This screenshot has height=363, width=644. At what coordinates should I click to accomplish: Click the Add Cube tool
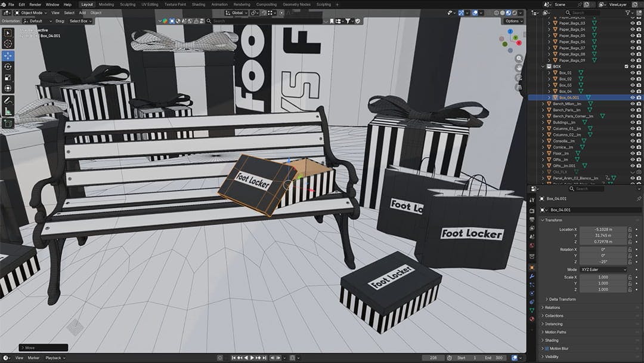click(x=8, y=124)
